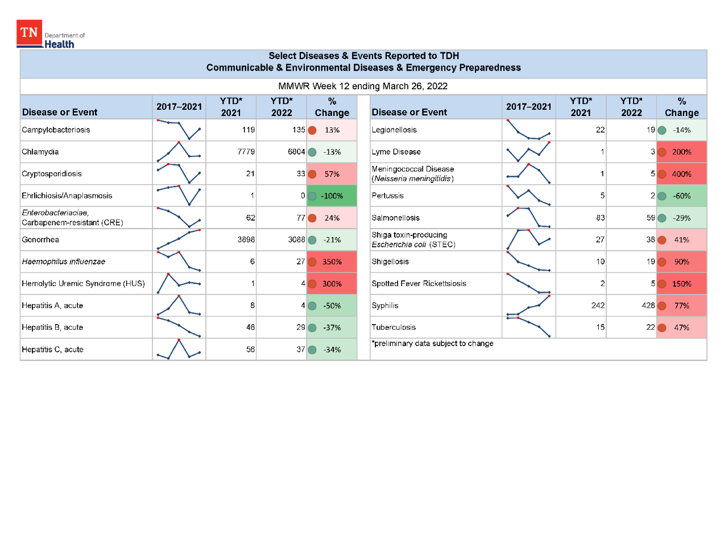Click Gonorrhea YTD 2022 value 3088
The height and width of the screenshot is (560, 728).
click(x=296, y=239)
